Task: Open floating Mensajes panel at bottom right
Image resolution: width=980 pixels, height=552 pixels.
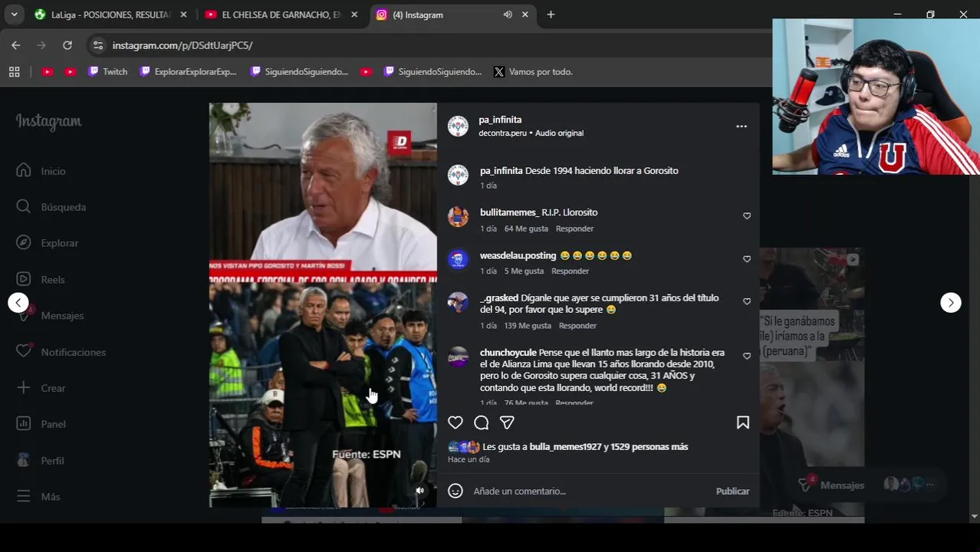Action: (x=867, y=485)
